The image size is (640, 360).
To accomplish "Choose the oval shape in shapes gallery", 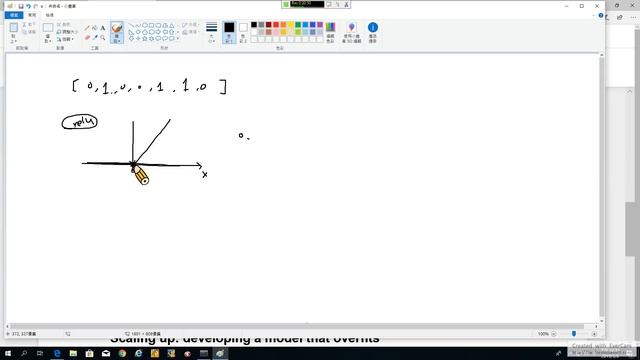I will coord(144,25).
